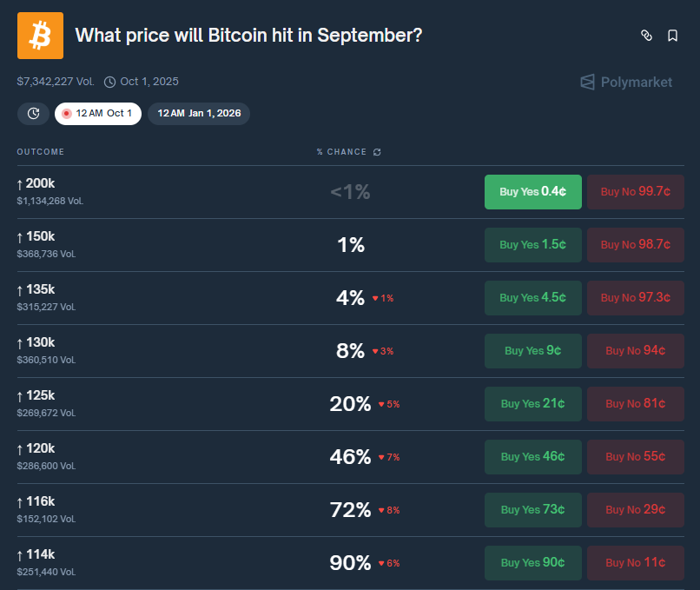
Task: Buy Yes at 46¢ on the 120k outcome
Action: [532, 456]
